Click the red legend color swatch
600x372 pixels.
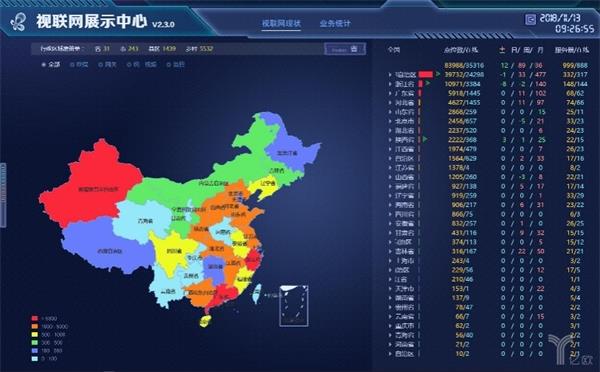pyautogui.click(x=35, y=318)
